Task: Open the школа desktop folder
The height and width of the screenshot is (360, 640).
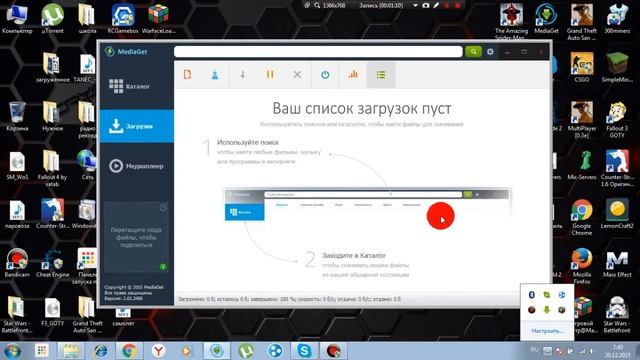Action: (x=87, y=18)
